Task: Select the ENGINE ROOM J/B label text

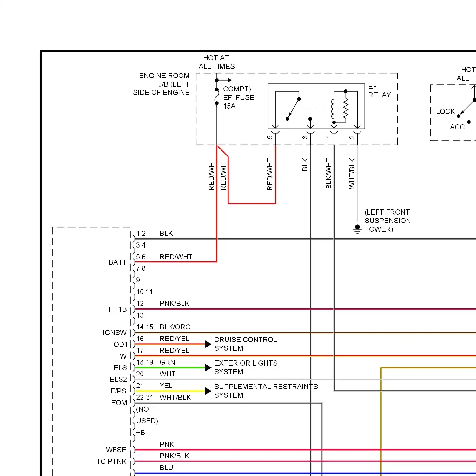Action: point(161,84)
